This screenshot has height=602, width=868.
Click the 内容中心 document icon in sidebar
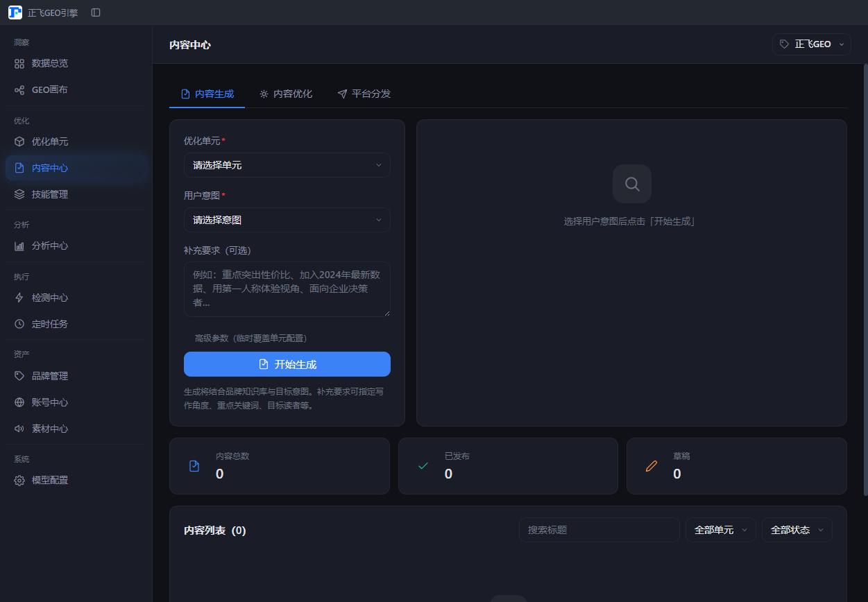pos(19,168)
